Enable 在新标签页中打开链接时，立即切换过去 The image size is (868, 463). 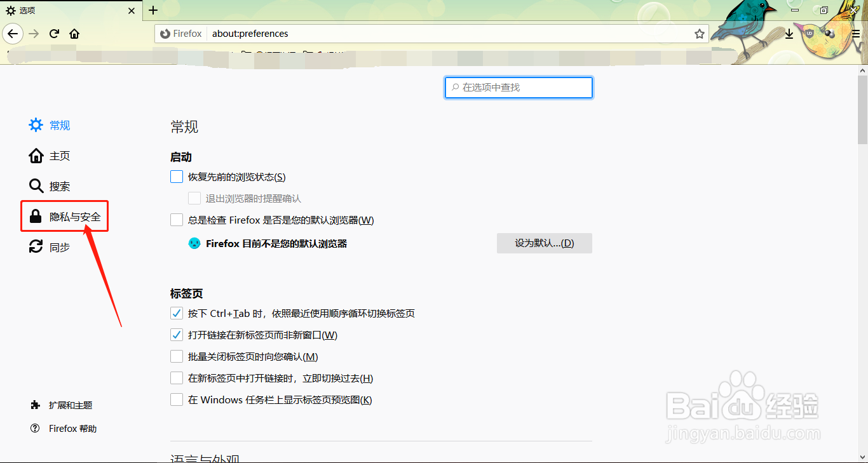(177, 378)
